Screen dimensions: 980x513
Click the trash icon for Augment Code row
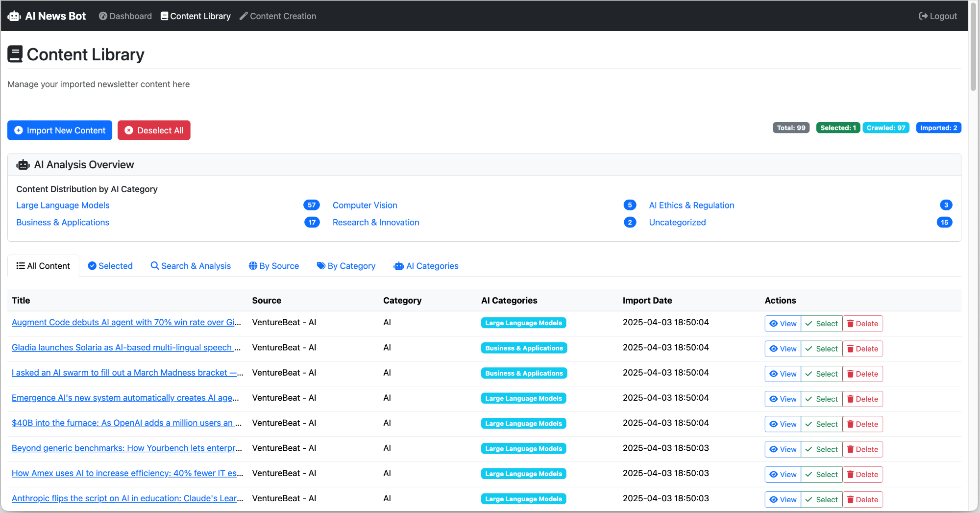tap(850, 324)
